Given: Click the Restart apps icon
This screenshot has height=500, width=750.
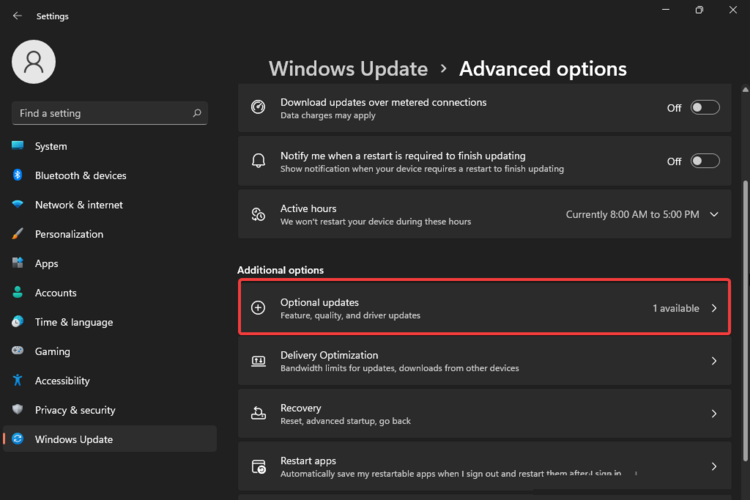Looking at the screenshot, I should click(x=258, y=466).
